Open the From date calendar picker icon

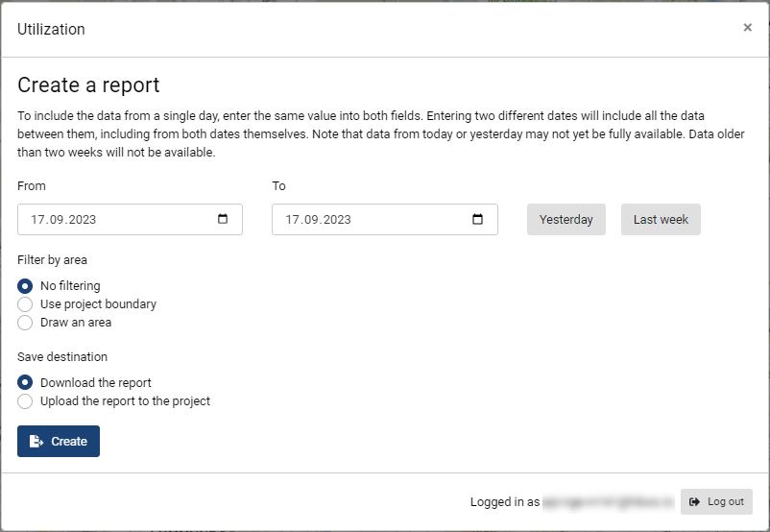pos(223,219)
